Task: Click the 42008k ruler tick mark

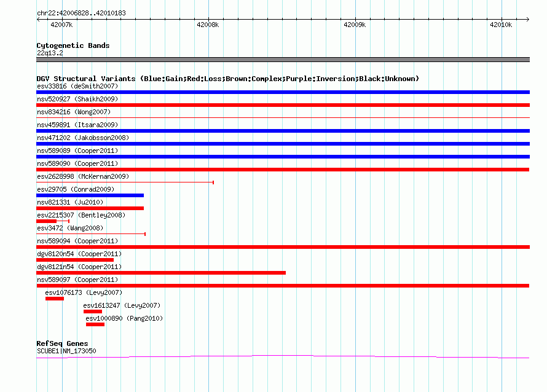Action: (208, 19)
